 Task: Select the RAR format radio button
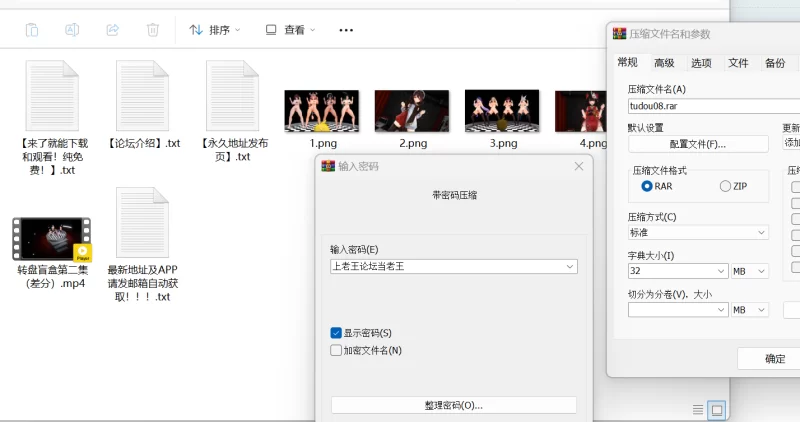coord(646,186)
